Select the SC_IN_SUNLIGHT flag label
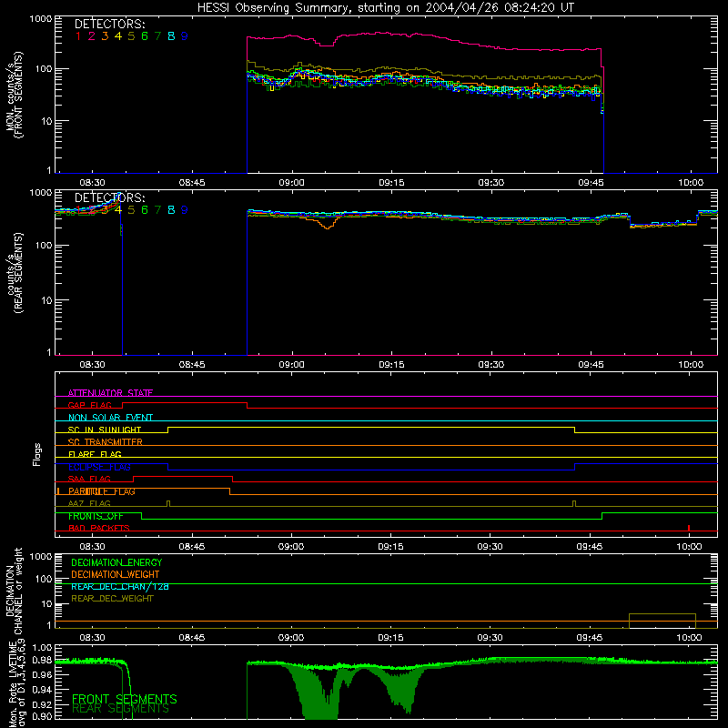 [105, 430]
